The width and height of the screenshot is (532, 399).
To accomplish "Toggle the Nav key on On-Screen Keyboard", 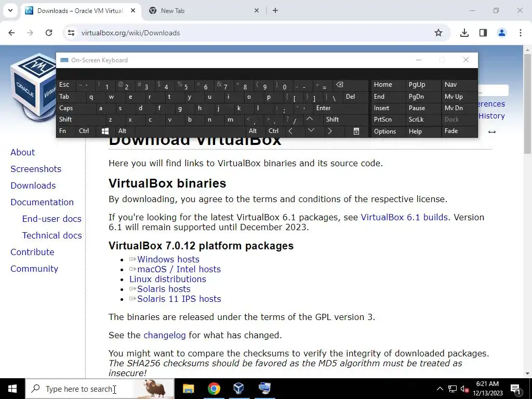I will tap(459, 85).
